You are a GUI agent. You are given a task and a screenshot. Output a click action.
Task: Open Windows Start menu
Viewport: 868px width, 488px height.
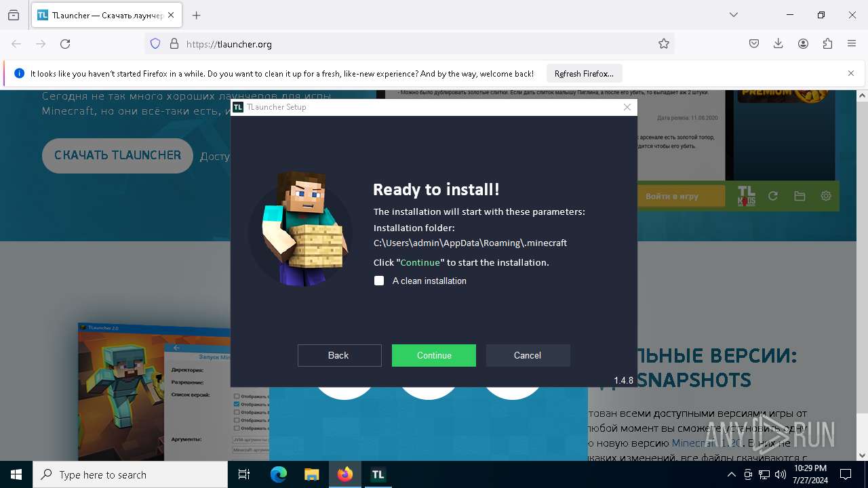click(x=16, y=474)
